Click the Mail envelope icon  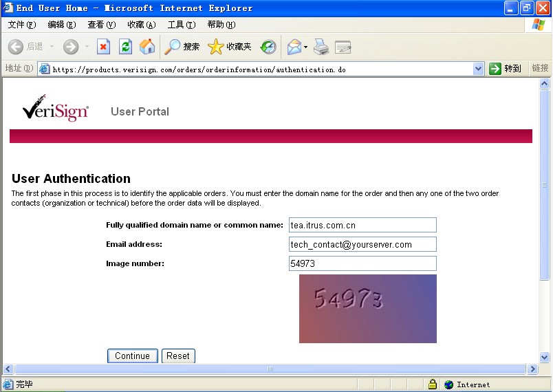[x=294, y=47]
